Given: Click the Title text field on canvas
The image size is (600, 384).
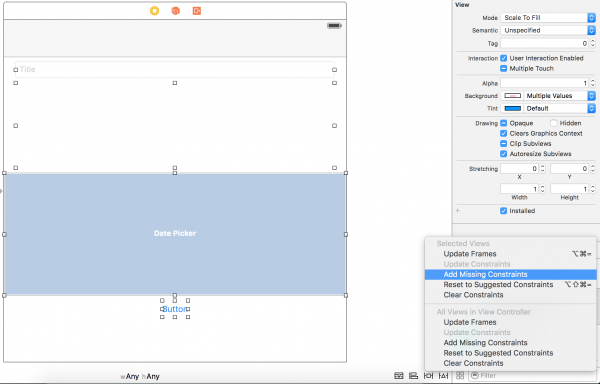Looking at the screenshot, I should [x=175, y=70].
